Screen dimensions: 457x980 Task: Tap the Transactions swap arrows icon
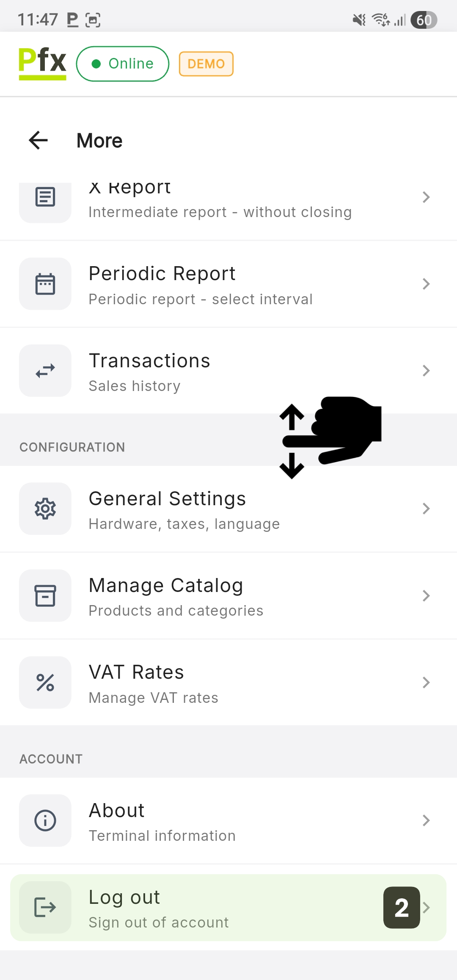pos(45,371)
